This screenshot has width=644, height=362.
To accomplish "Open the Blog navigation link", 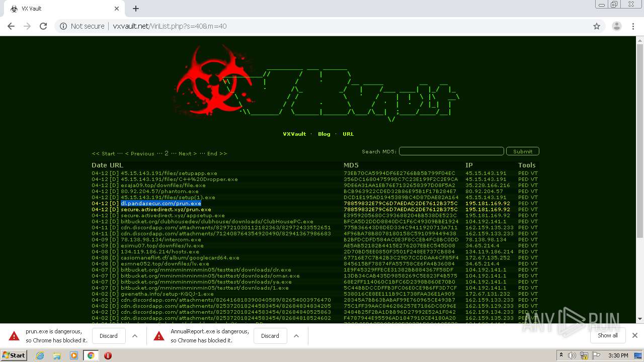I will [x=324, y=134].
